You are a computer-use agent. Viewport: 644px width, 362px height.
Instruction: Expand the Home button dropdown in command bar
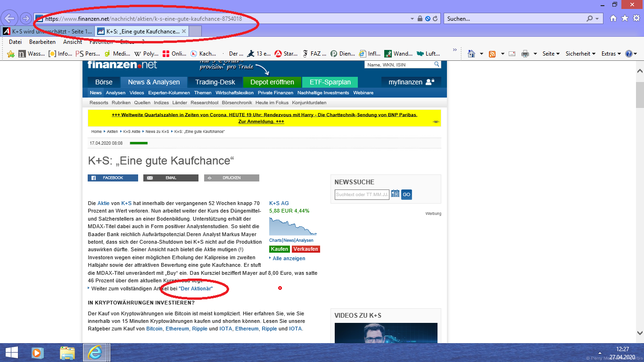click(x=481, y=54)
